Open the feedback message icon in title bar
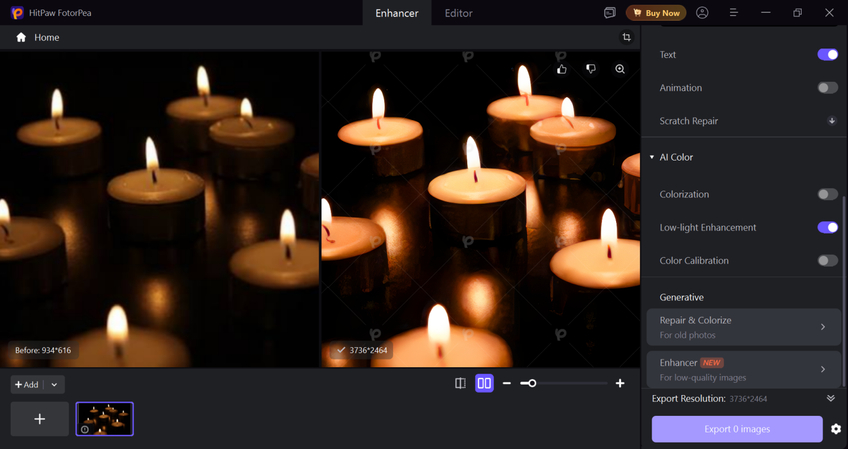Image resolution: width=848 pixels, height=449 pixels. click(610, 13)
